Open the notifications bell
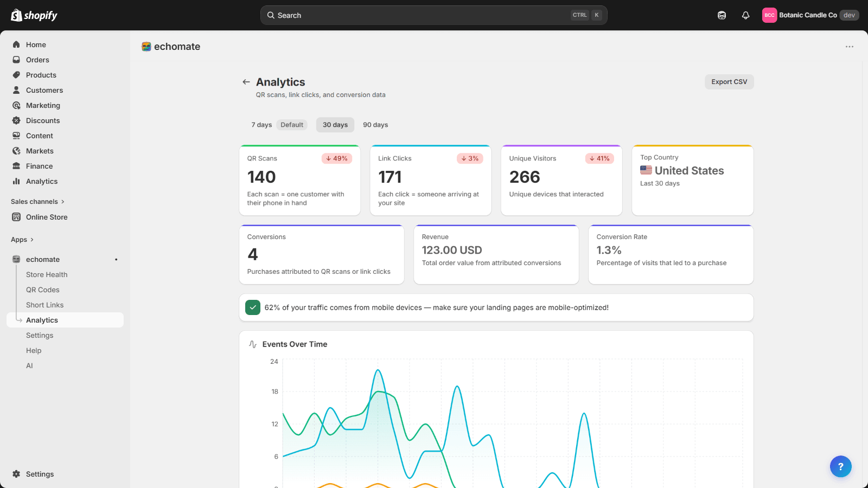The image size is (868, 488). (745, 15)
